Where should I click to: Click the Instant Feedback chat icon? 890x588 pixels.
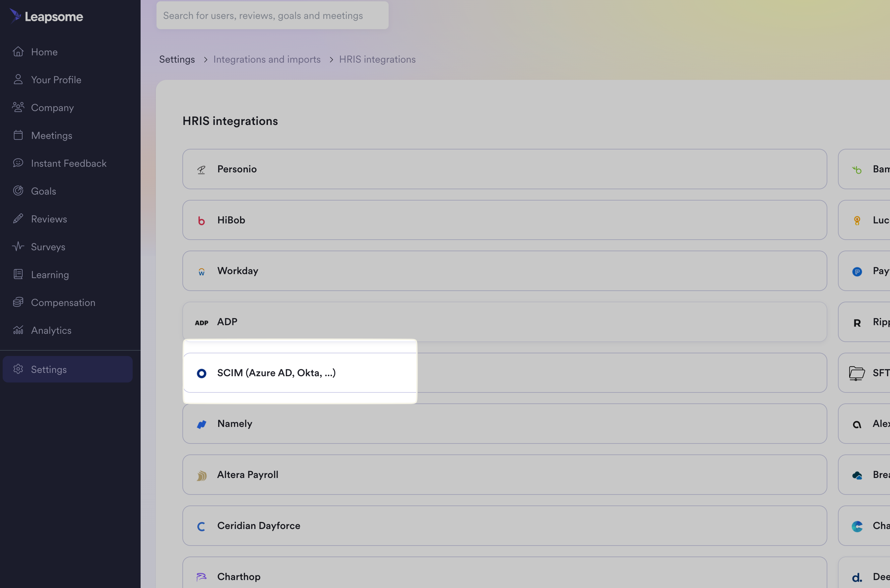tap(18, 163)
